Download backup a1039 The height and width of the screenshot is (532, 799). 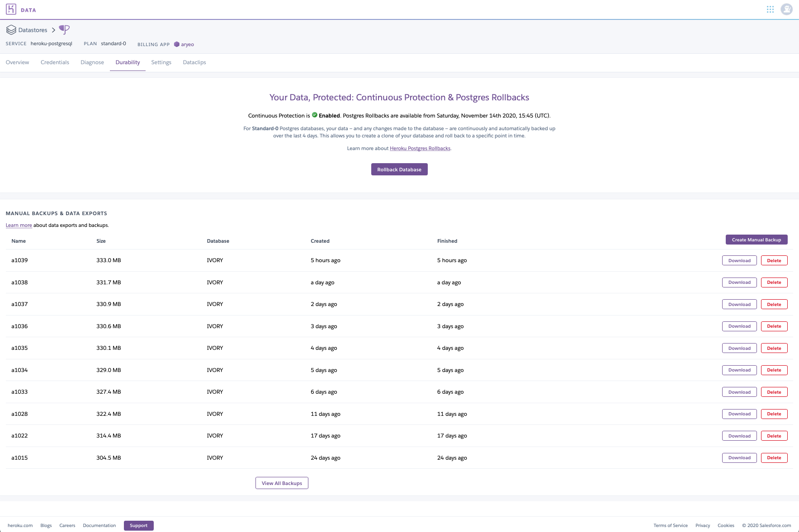pyautogui.click(x=739, y=260)
